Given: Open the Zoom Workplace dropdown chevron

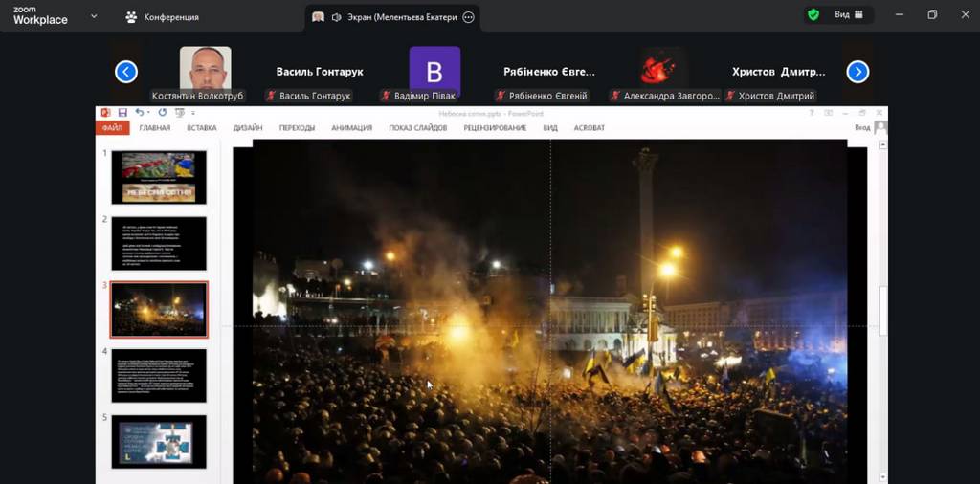Looking at the screenshot, I should coord(93,16).
